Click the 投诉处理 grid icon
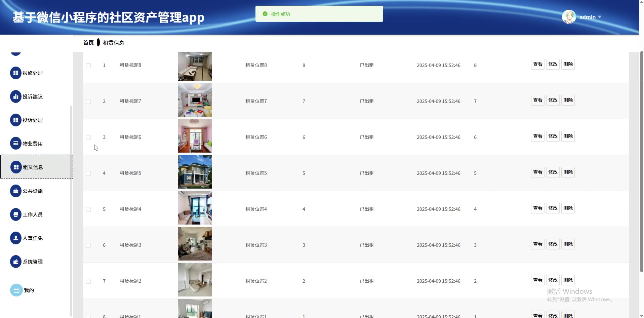 pos(16,120)
